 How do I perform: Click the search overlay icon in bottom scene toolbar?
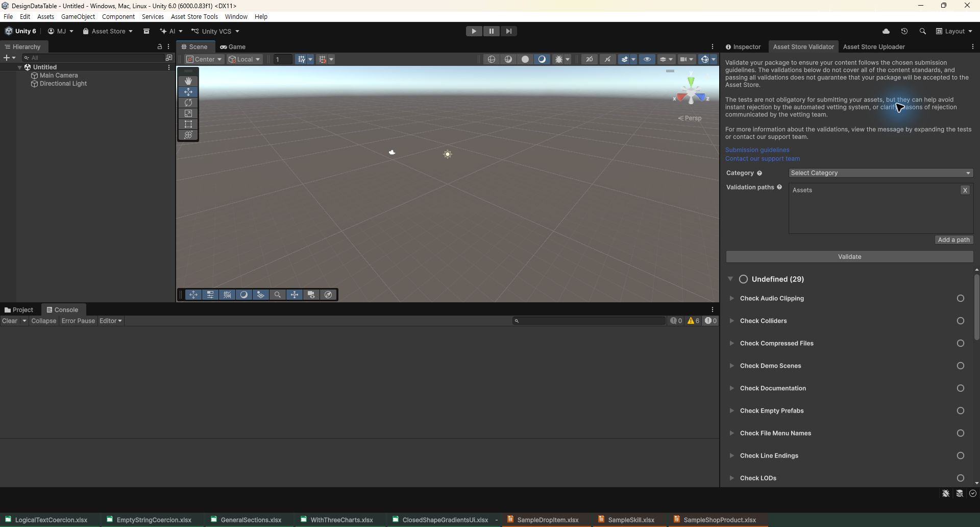click(x=278, y=295)
